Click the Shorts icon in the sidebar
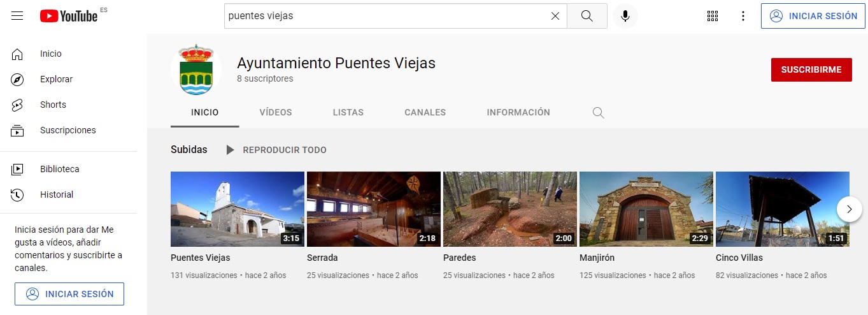Viewport: 868px width, 315px height. [x=18, y=105]
